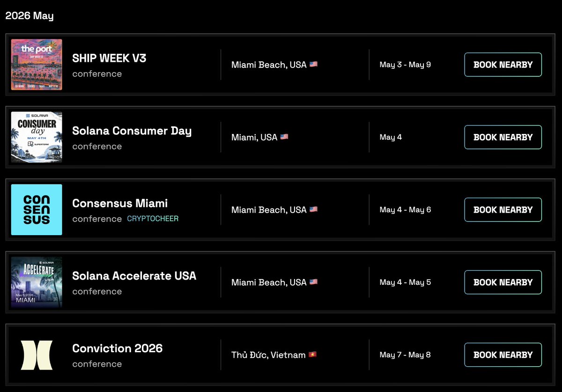Open the Conviction 2026 title
Viewport: 562px width, 392px height.
click(118, 348)
